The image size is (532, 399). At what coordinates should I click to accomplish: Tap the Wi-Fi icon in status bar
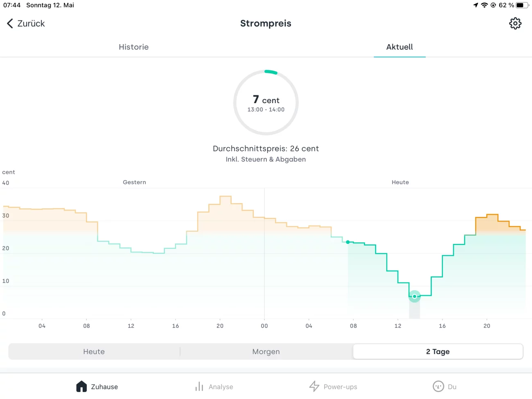[485, 5]
